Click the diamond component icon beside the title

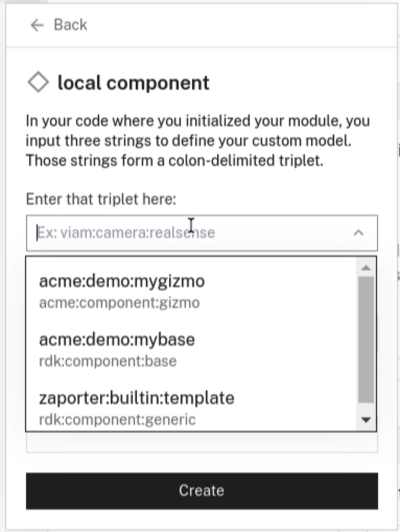click(38, 82)
